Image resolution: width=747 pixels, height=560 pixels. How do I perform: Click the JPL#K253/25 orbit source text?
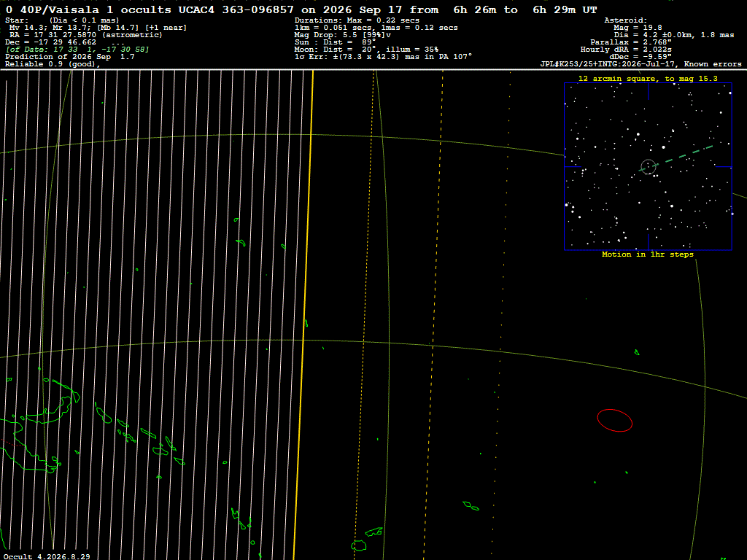tap(640, 64)
